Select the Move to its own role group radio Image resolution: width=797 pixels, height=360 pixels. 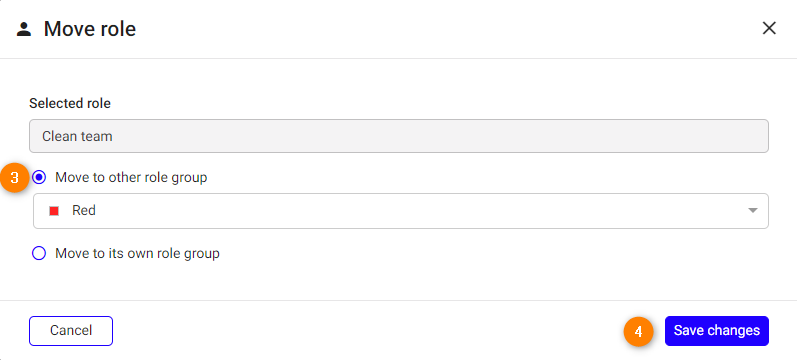tap(39, 253)
